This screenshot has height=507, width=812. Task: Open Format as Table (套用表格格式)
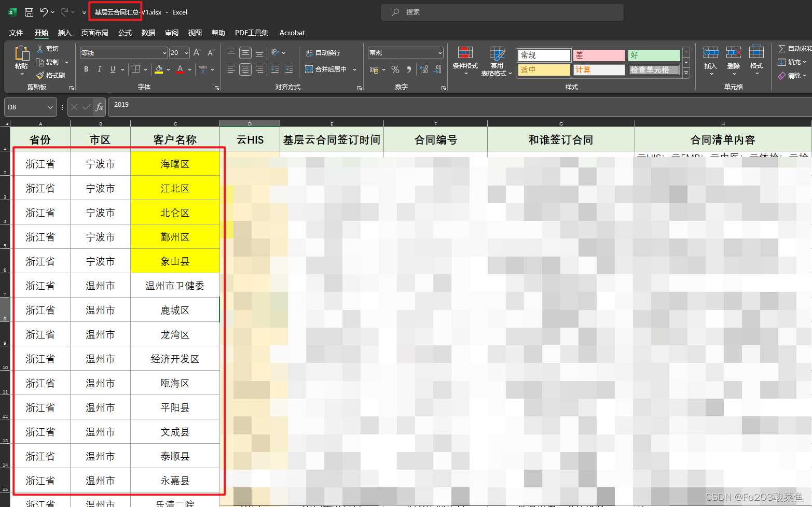[497, 61]
